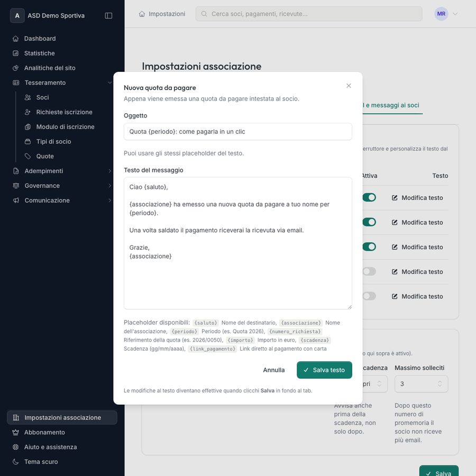Viewport: 476px width, 476px height.
Task: Click the {periodo} placeholder chip
Action: (x=184, y=332)
